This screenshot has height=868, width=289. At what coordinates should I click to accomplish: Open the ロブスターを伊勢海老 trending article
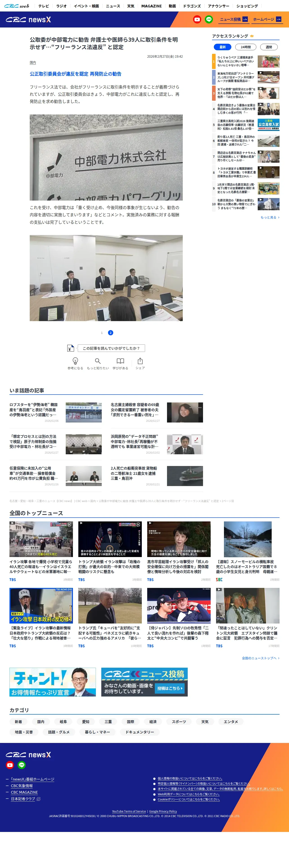tap(56, 412)
